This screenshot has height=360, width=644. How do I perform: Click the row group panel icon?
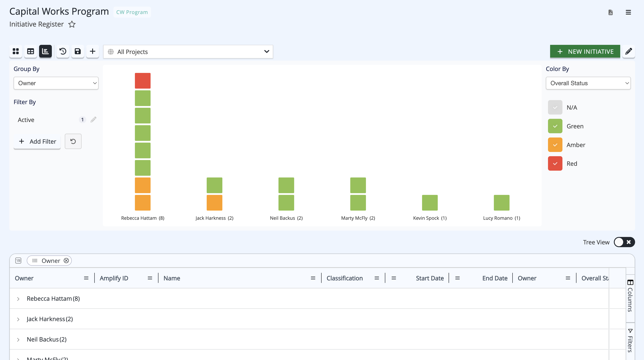tap(18, 261)
